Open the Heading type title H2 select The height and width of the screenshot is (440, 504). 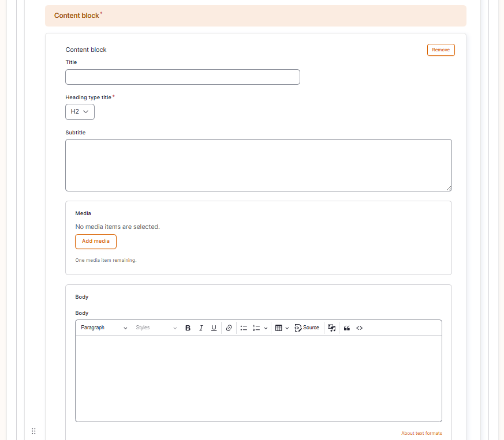[80, 112]
